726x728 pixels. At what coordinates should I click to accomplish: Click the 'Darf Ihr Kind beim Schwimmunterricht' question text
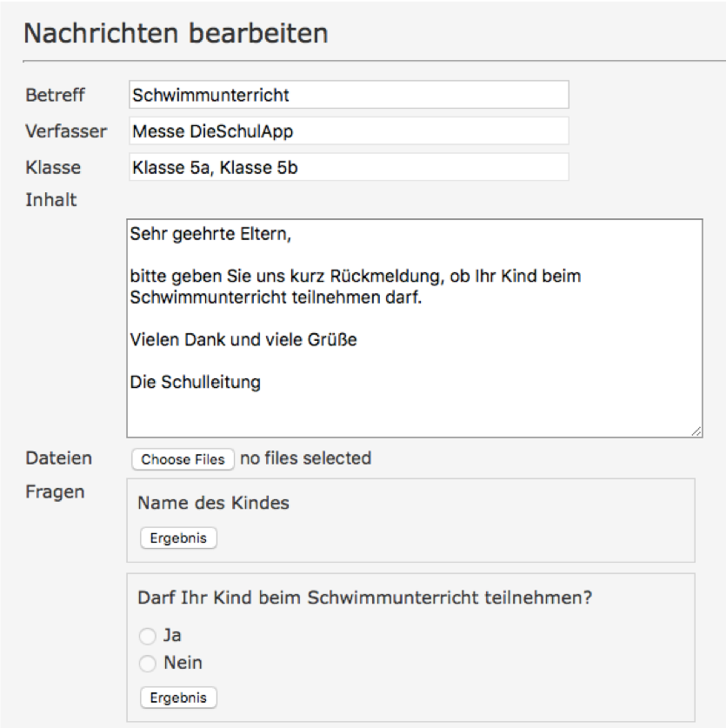365,598
